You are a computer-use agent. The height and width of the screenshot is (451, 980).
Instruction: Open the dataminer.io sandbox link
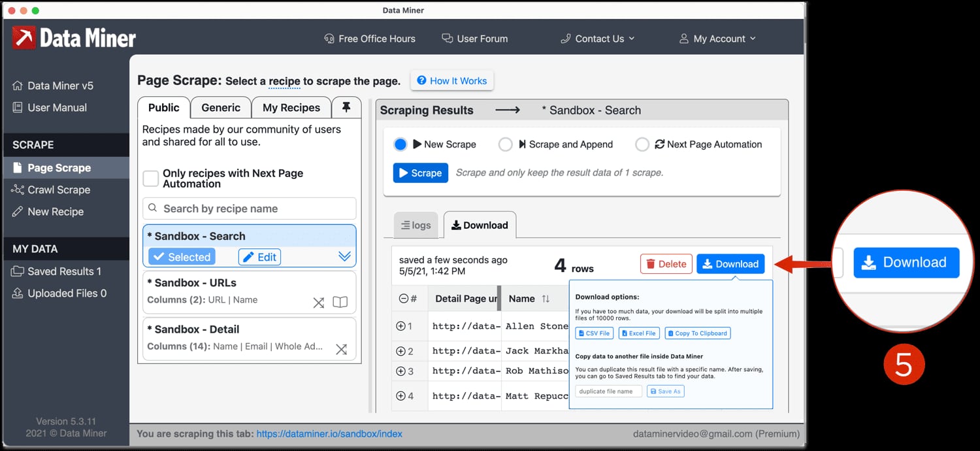329,434
